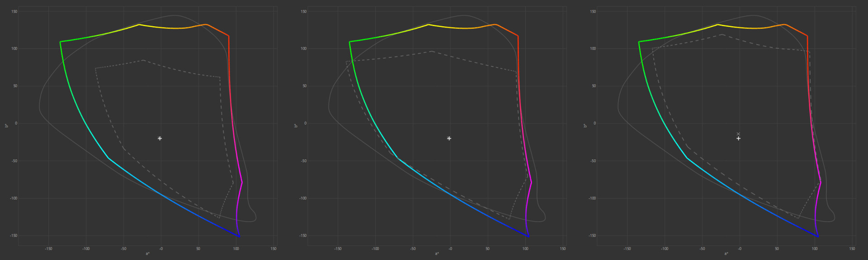Screen dimensions: 868x260
Task: Click the 150 y-axis tick in right plot
Action: pos(593,11)
